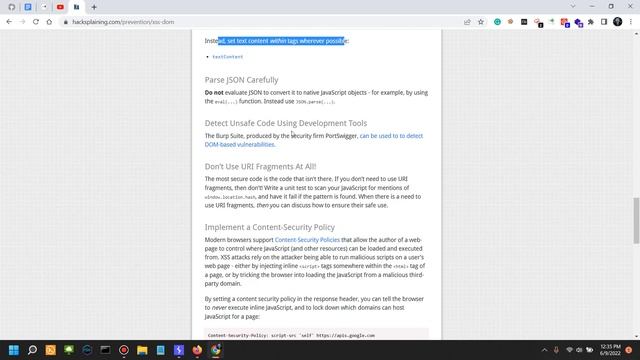Open Wi-Fi network settings in tray
Image resolution: width=640 pixels, height=360 pixels.
tap(569, 350)
